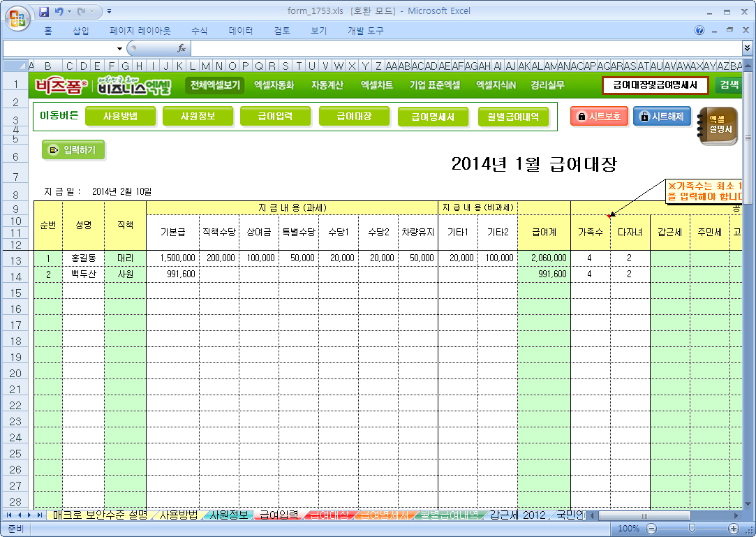
Task: Expand the formula bar with the chevron
Action: click(x=748, y=48)
